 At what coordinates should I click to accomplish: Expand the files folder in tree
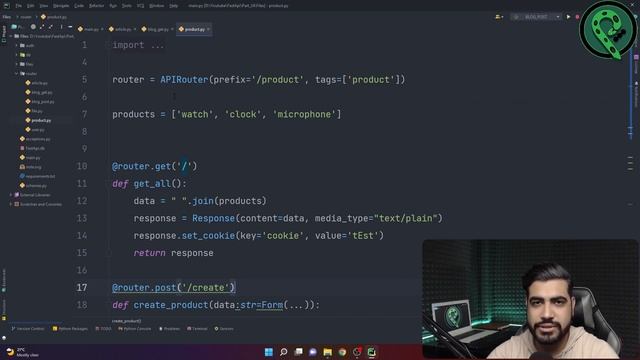pos(17,64)
